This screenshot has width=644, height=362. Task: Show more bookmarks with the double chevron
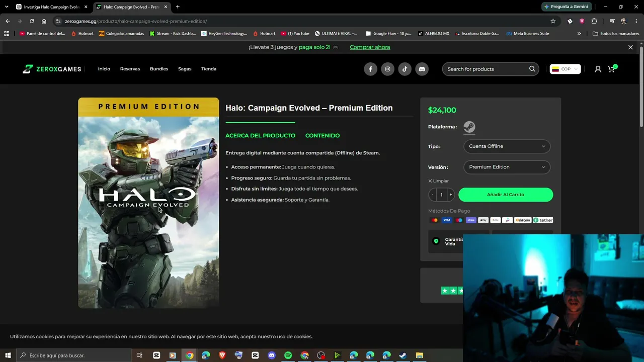[579, 34]
